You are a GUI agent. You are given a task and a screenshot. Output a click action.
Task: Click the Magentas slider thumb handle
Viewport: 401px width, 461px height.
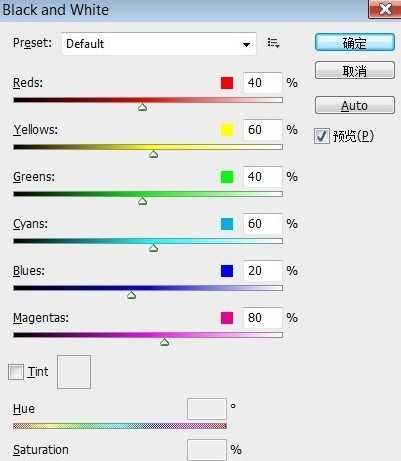pyautogui.click(x=164, y=342)
